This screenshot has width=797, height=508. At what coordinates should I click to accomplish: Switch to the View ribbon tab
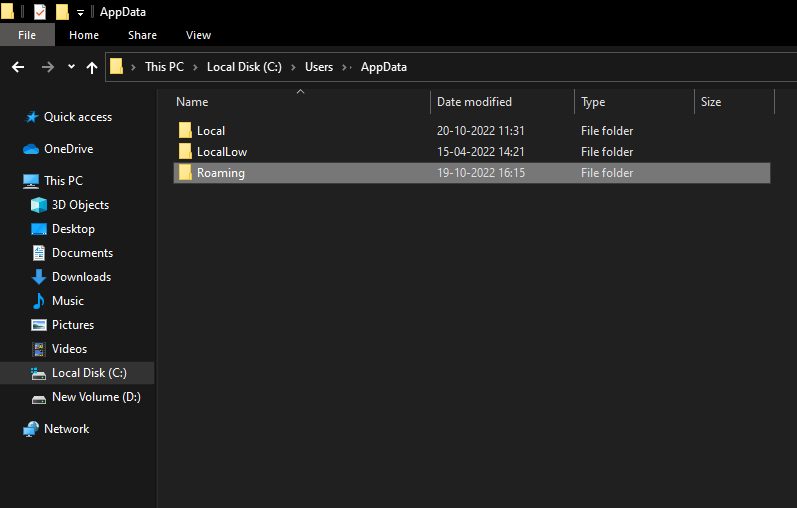[198, 35]
